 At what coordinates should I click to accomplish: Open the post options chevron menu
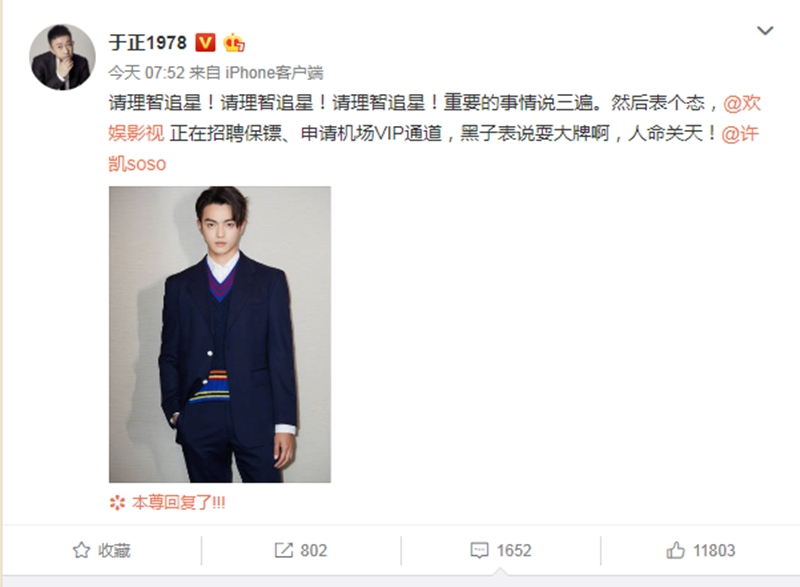tap(764, 31)
